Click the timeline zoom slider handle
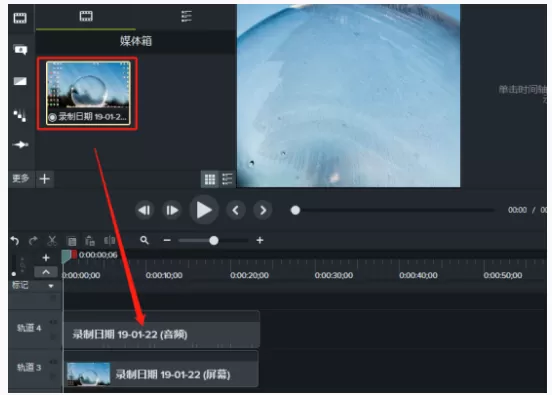552x395 pixels. click(214, 240)
